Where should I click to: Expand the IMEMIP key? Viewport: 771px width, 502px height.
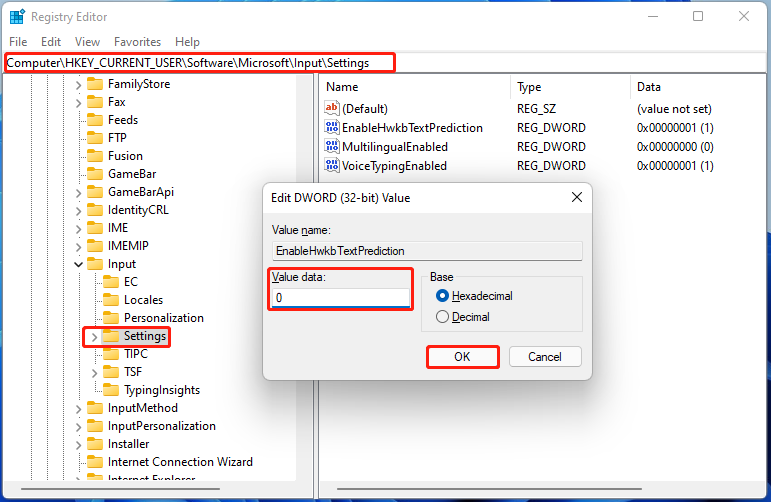tap(79, 247)
